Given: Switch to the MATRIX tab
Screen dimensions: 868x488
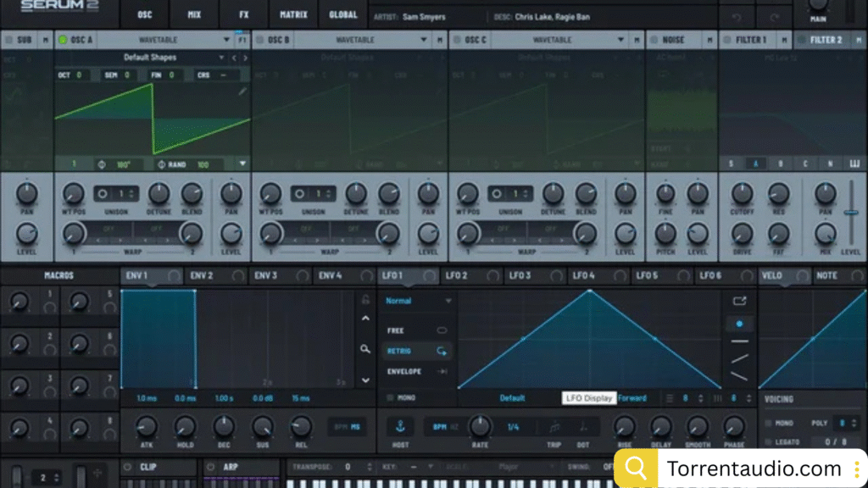Looking at the screenshot, I should coord(293,15).
